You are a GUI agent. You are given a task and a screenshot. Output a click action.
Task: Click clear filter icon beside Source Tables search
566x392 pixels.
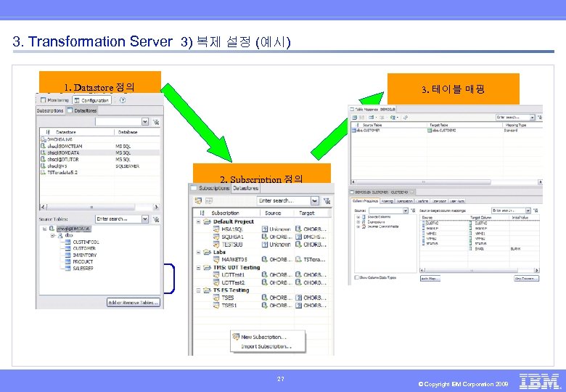[156, 219]
